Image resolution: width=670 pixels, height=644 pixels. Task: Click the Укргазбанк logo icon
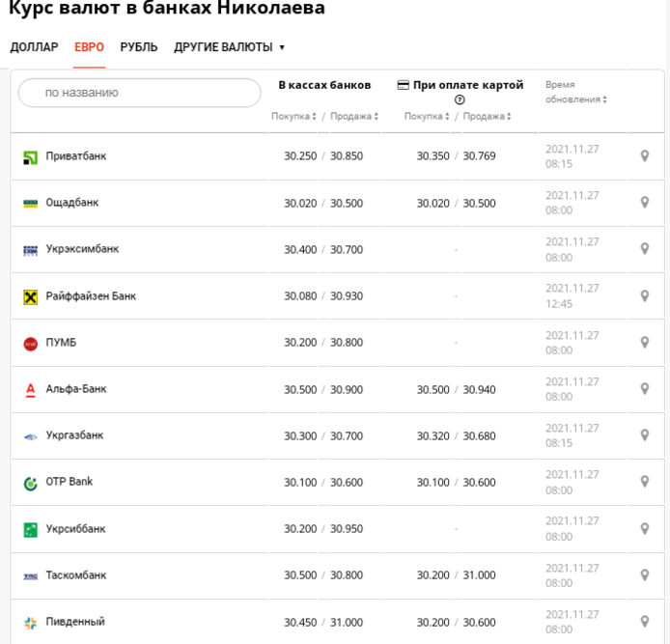point(30,436)
